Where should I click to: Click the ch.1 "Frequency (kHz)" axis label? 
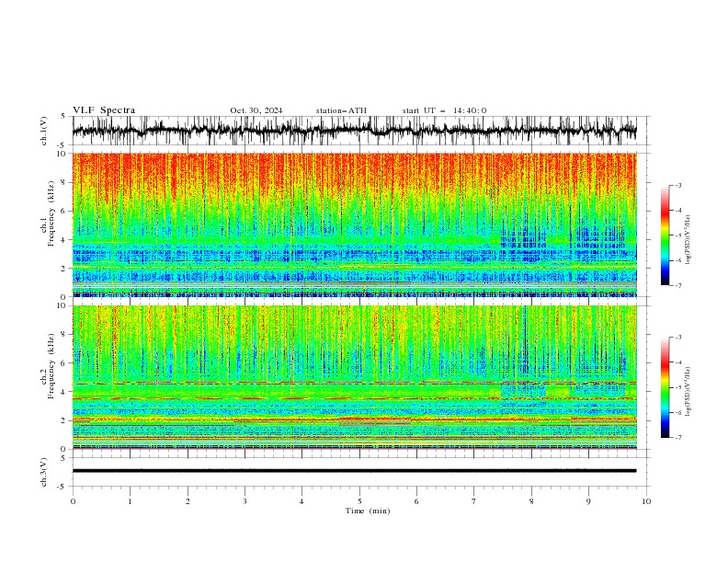coord(51,213)
